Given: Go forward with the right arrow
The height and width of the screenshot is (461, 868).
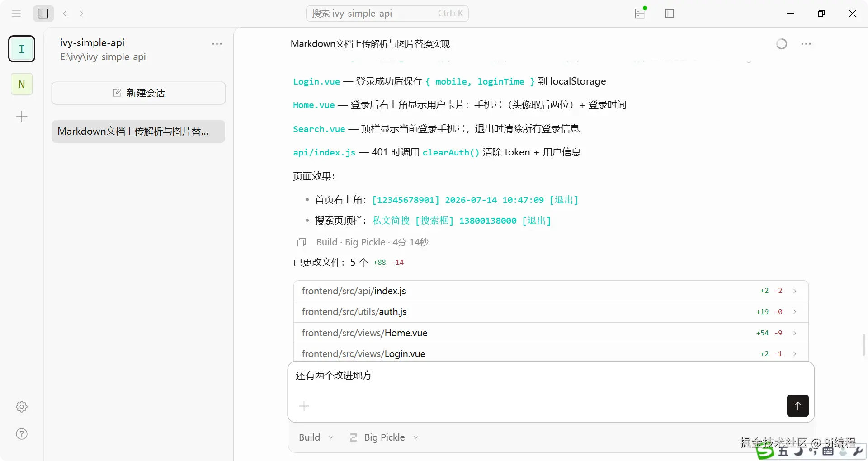Looking at the screenshot, I should coord(81,14).
